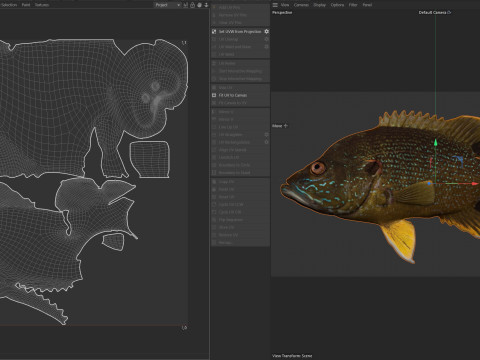Click the globe icon beside the lock
The image size is (480, 360).
tap(199, 5)
